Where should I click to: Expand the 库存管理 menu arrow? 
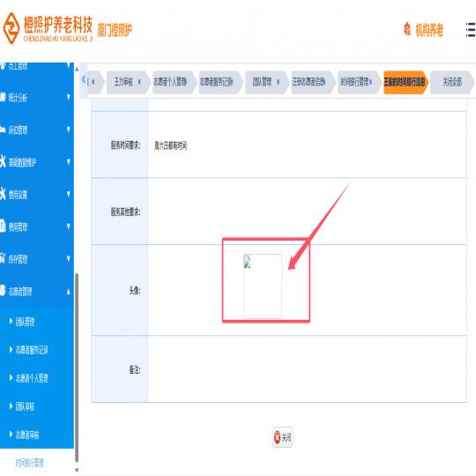click(69, 258)
